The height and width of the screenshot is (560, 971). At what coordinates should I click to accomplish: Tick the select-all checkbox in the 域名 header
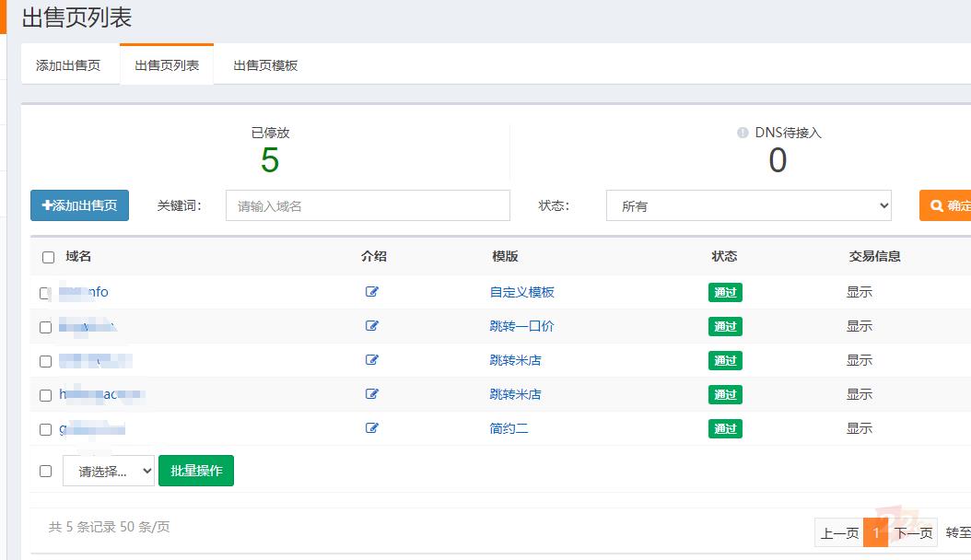(x=48, y=258)
